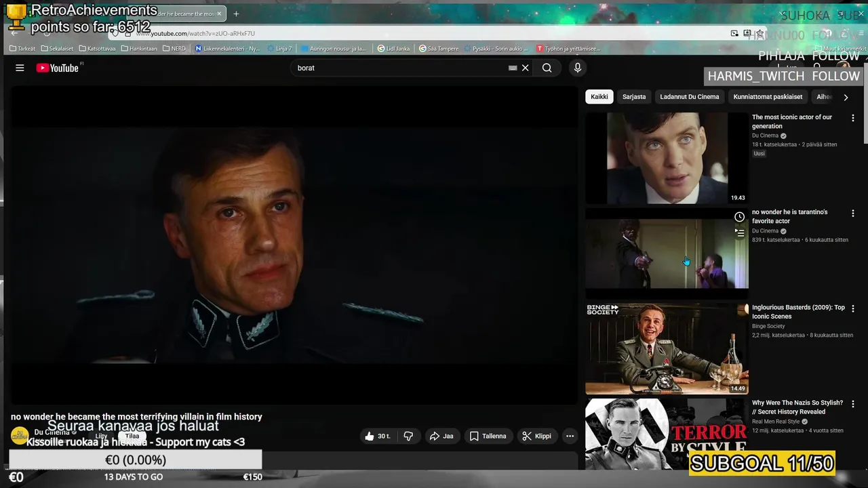Open the 'Pysäkki - Sorin aukio' bookmark
The height and width of the screenshot is (488, 868).
[496, 49]
